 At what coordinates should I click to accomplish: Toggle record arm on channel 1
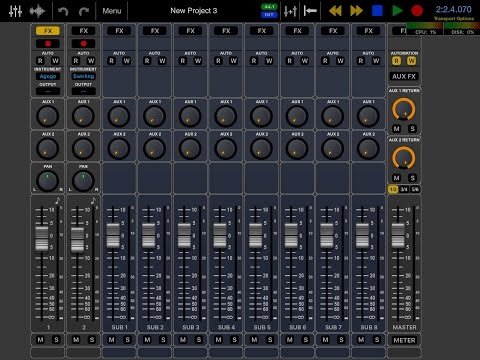(48, 43)
